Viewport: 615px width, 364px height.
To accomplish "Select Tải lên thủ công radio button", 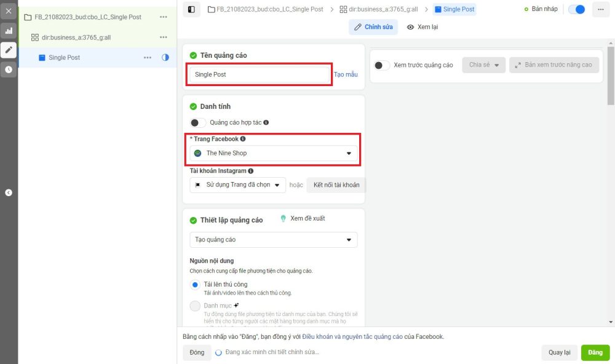I will [195, 285].
